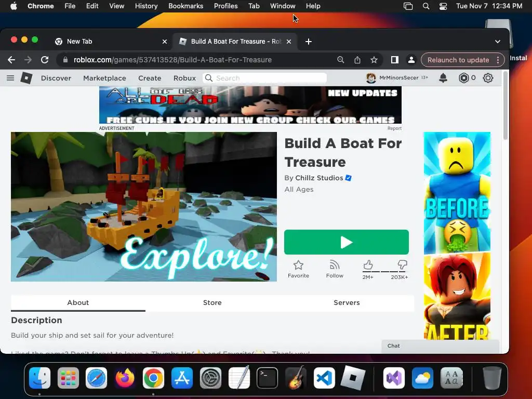Viewport: 532px width, 399px height.
Task: Reload the page in Chrome
Action: pyautogui.click(x=45, y=60)
